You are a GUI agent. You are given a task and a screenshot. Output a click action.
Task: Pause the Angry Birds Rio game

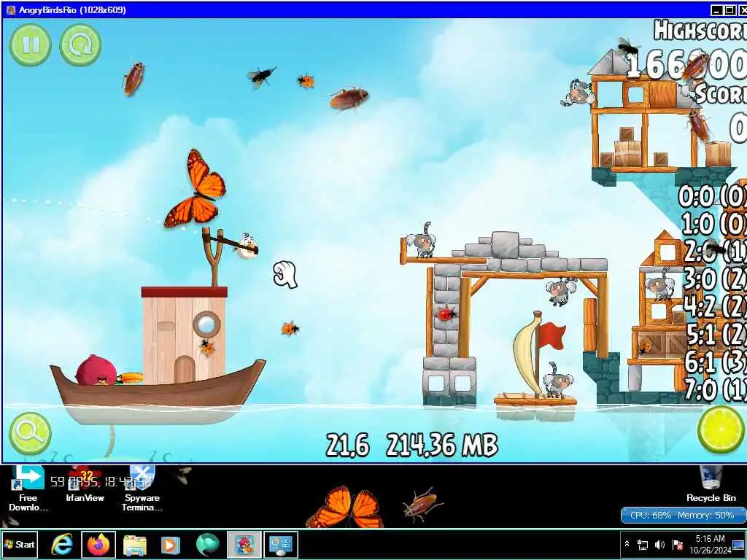point(31,44)
